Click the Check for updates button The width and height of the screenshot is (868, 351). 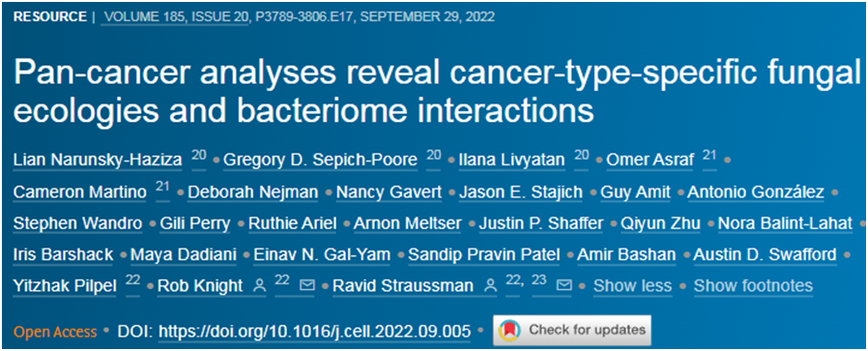(x=572, y=331)
